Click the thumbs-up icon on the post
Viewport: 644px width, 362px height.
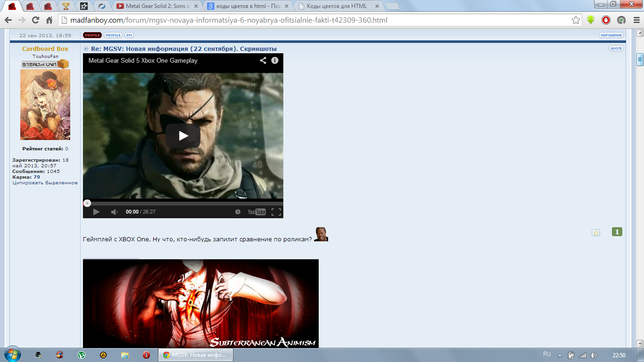[x=596, y=232]
